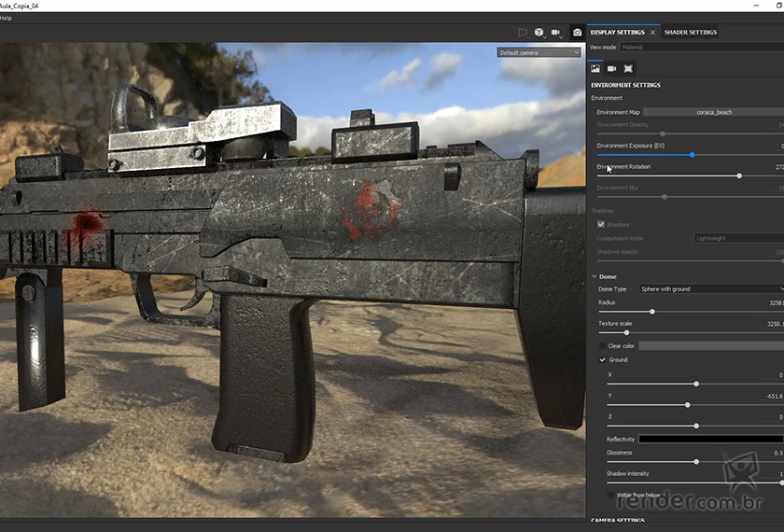
Task: Click the 3D cube view icon
Action: click(539, 33)
